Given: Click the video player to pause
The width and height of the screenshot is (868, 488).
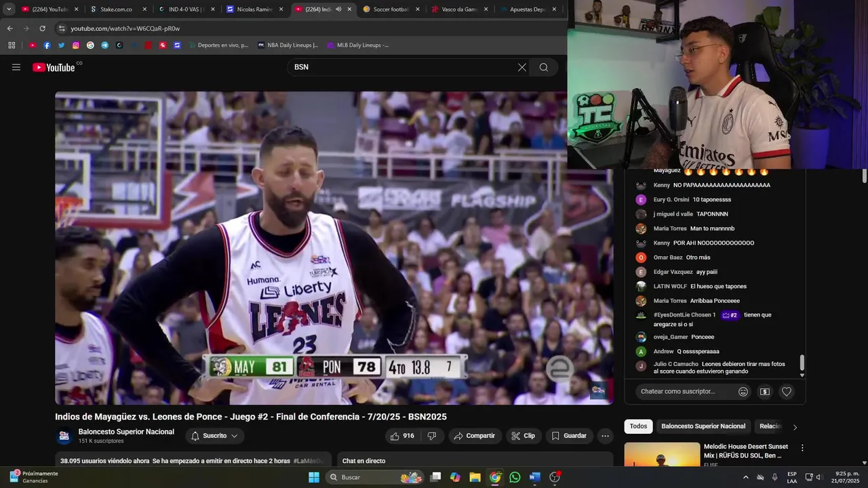Looking at the screenshot, I should pos(334,248).
